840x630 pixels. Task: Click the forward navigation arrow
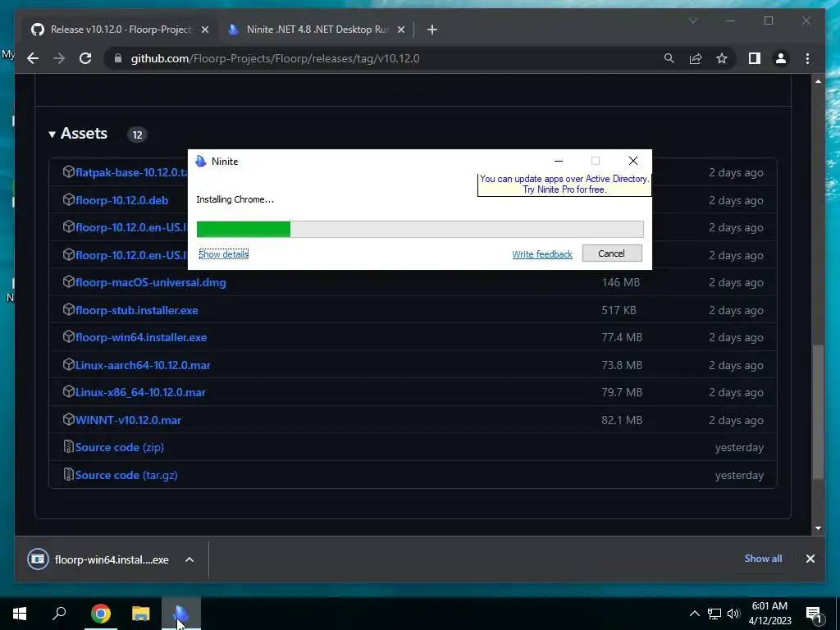pos(59,58)
